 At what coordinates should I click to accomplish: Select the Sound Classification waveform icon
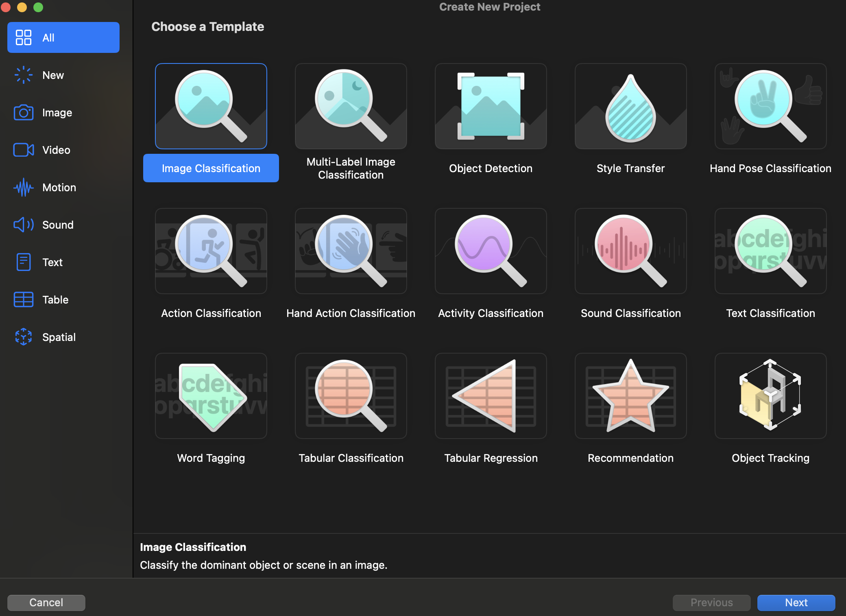click(630, 251)
